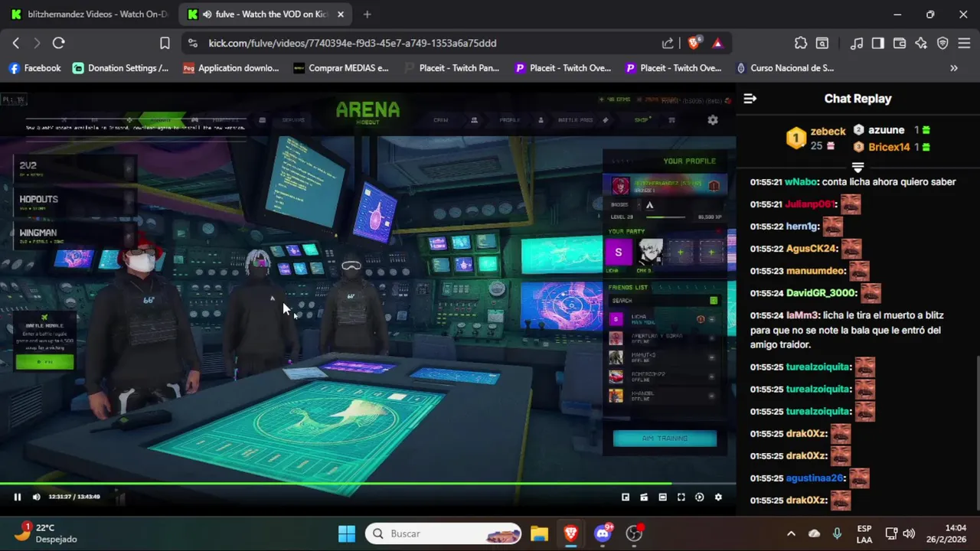Open video player settings gear

[718, 497]
